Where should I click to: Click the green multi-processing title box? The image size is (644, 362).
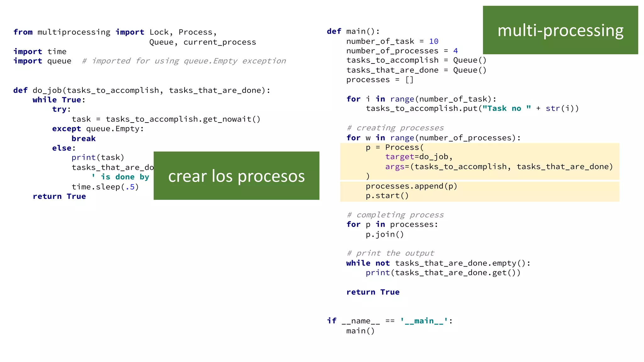tap(560, 30)
